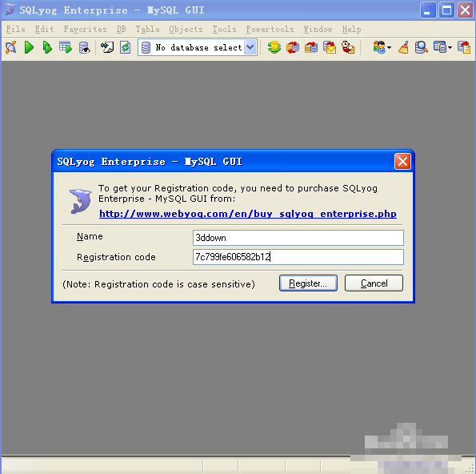Click the yellow note toolbar icon
Image resolution: width=476 pixels, height=474 pixels.
coord(107,47)
